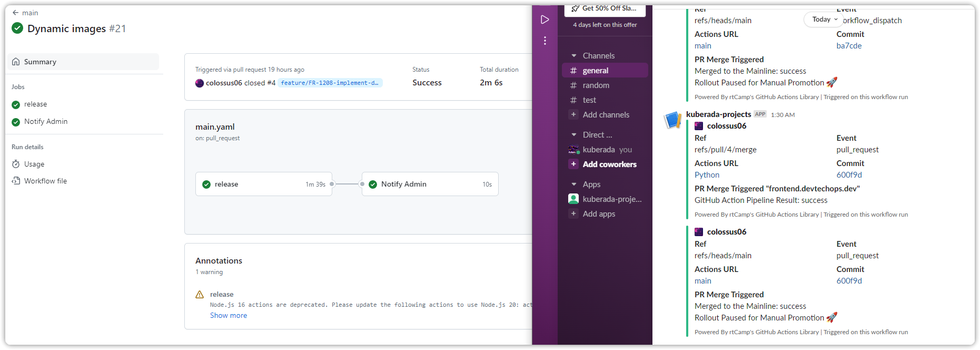Open the vertical three-dot menu in Slack

(x=545, y=41)
